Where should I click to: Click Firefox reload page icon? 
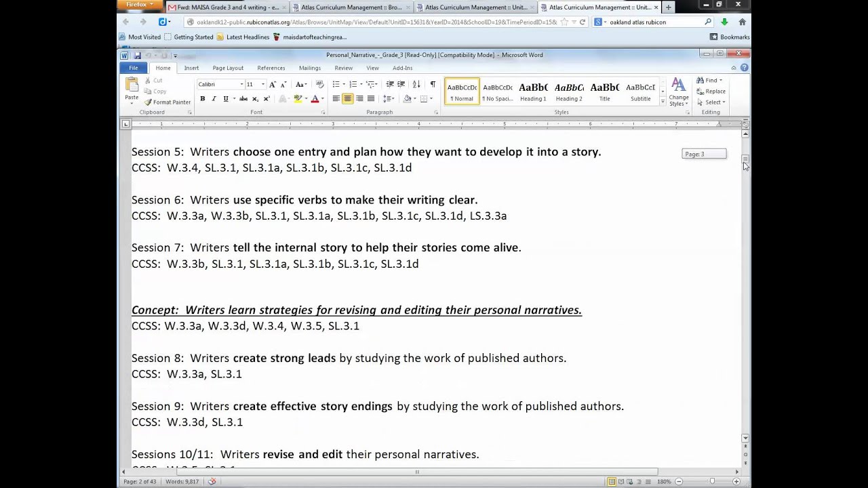pos(582,22)
